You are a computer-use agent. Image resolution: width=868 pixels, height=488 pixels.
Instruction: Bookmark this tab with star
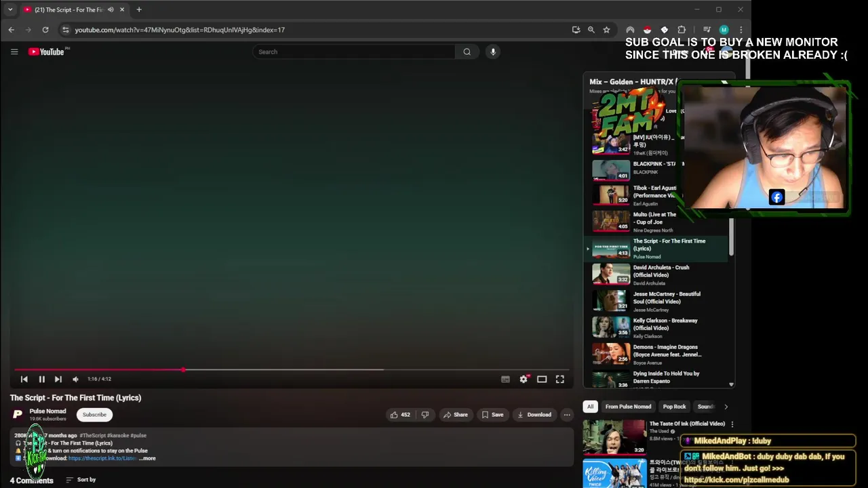(606, 30)
